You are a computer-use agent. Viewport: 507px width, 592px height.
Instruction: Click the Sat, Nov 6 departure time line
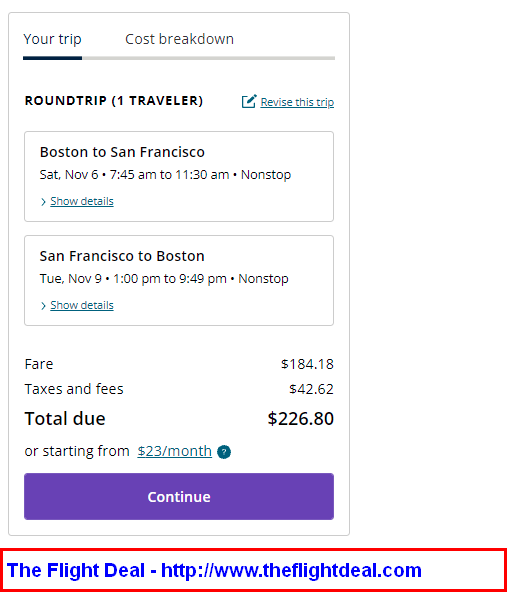(x=165, y=175)
